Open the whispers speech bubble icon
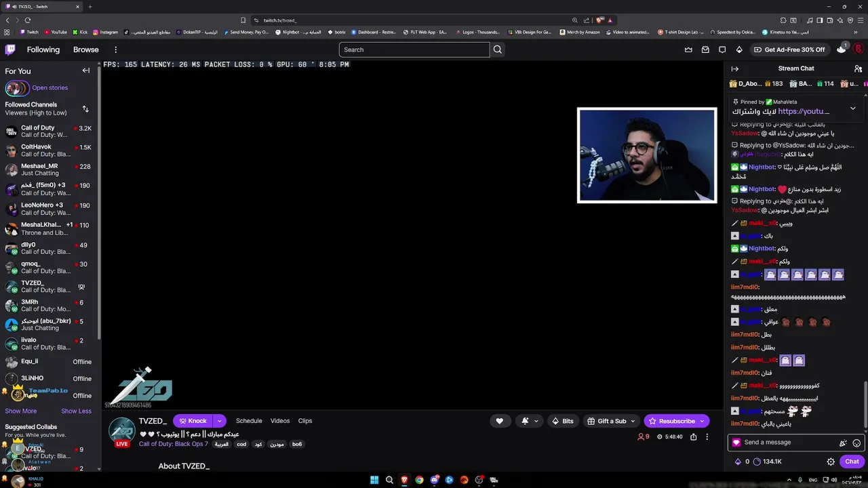The width and height of the screenshot is (868, 488). click(722, 49)
